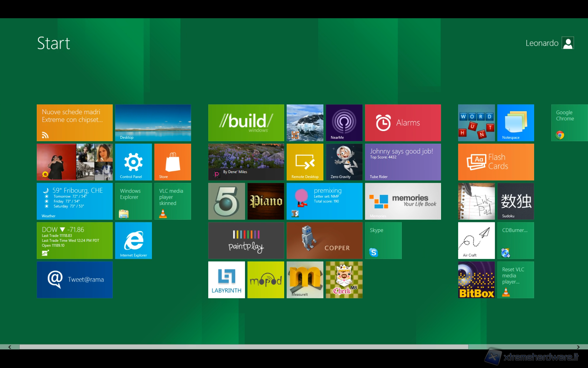Open the skinned VLC media player
Viewport: 588px width, 368px height.
(172, 201)
